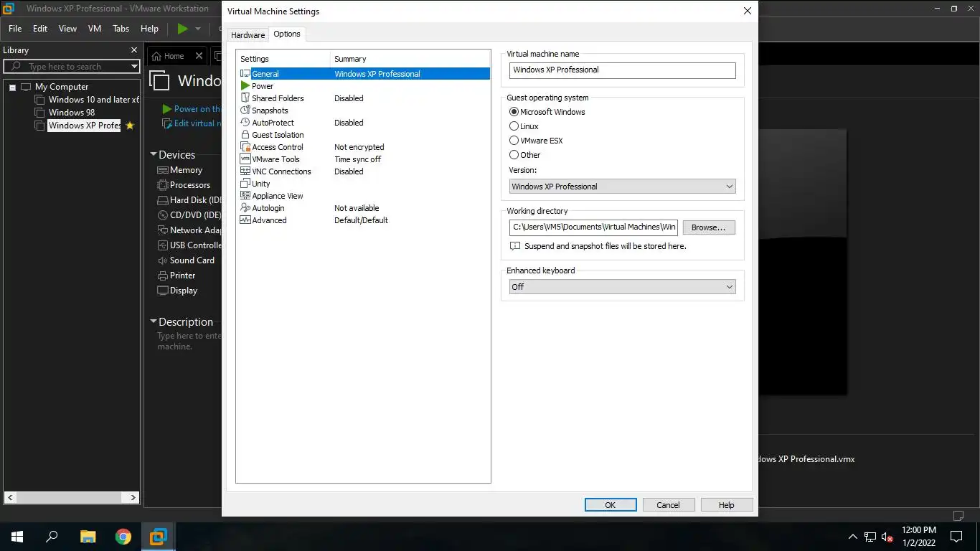Click the Sound Card speaker icon
The image size is (980, 551).
[x=162, y=260]
